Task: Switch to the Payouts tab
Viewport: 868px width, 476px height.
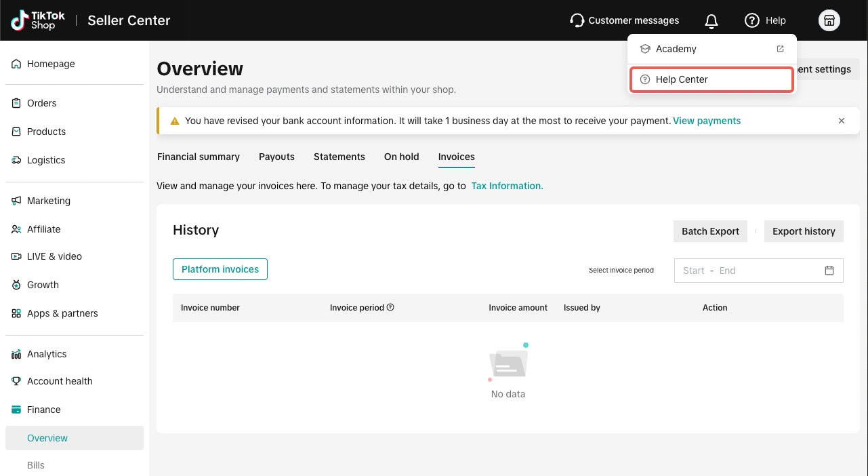Action: 276,157
